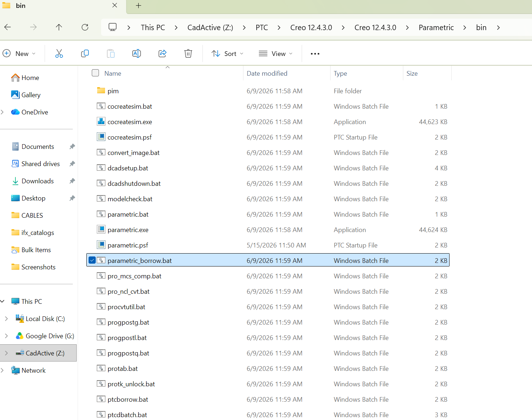Click the cocreatesim.exe application icon
Viewport: 532px width, 420px height.
tap(101, 122)
